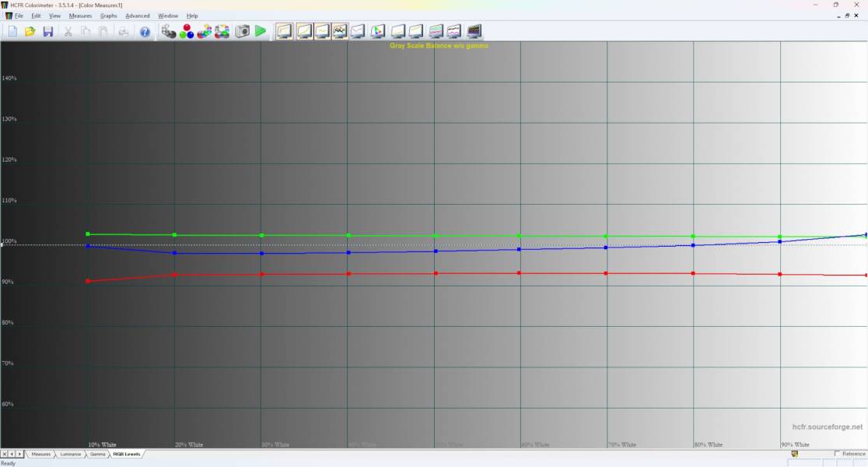This screenshot has height=467, width=868.
Task: Click the camera icon in toolbar
Action: (243, 32)
